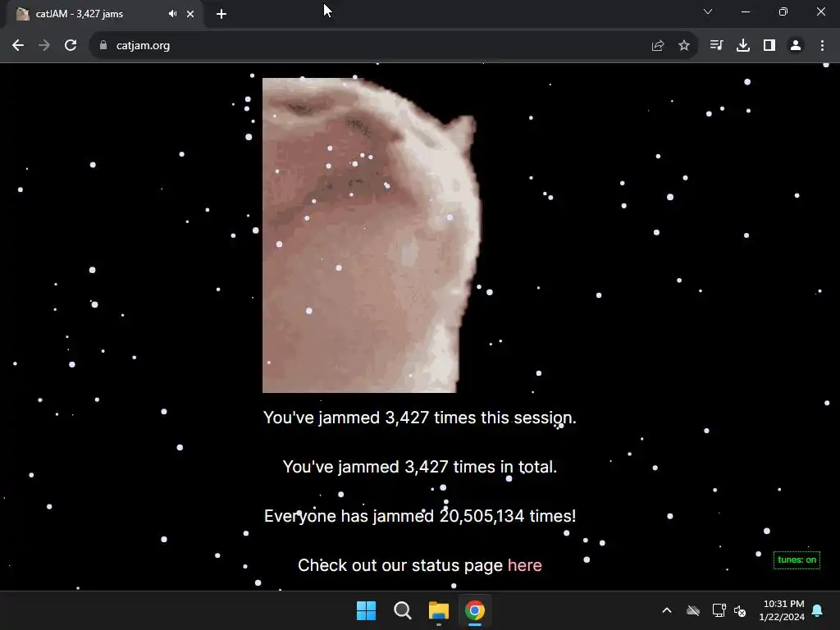The image size is (840, 630).
Task: Open Windows Search from the taskbar
Action: click(402, 610)
